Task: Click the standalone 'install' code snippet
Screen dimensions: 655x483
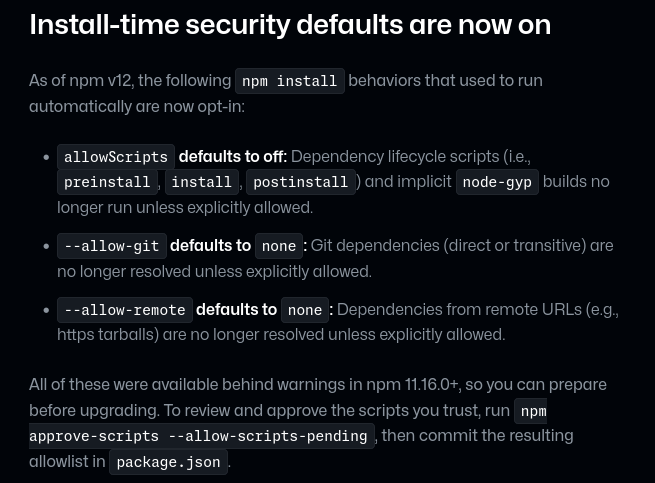Action: point(202,182)
